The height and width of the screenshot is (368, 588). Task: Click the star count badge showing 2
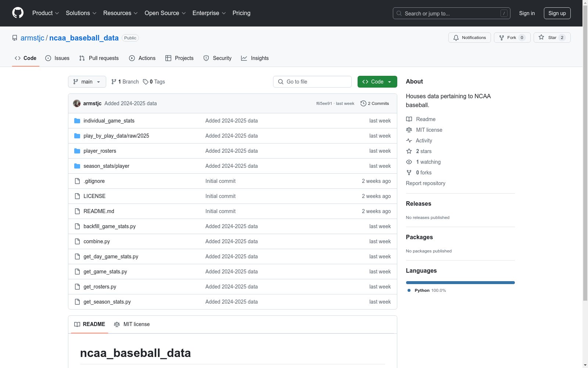(562, 38)
